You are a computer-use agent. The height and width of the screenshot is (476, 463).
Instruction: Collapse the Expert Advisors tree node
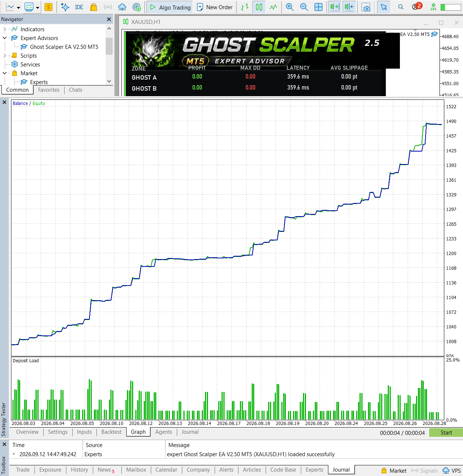click(x=4, y=38)
